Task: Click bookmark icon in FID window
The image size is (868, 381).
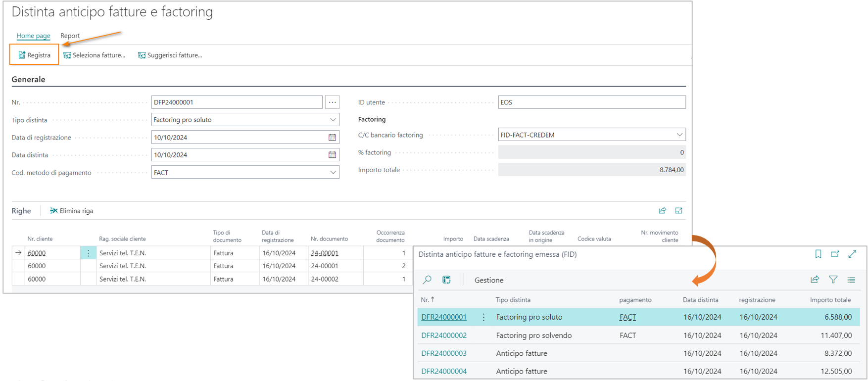Action: [818, 254]
